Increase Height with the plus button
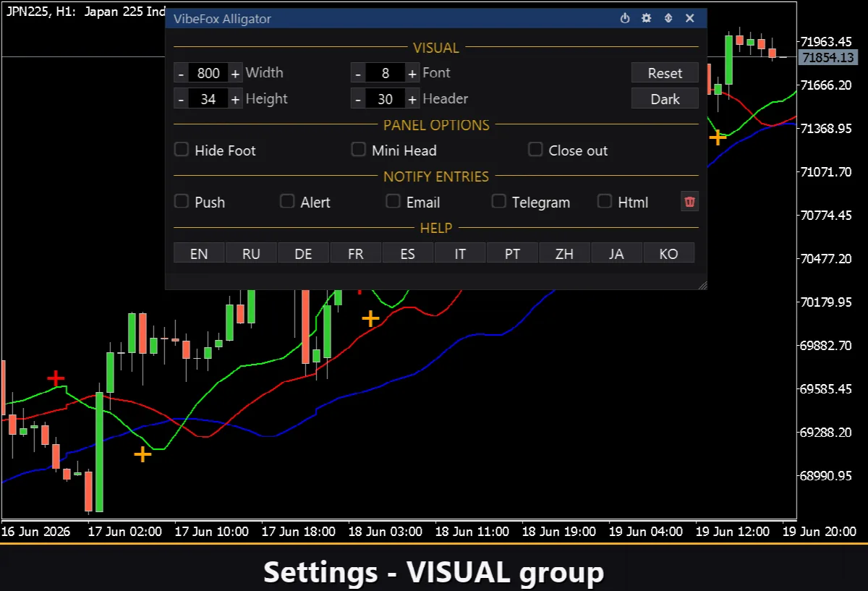The image size is (868, 591). click(x=235, y=99)
